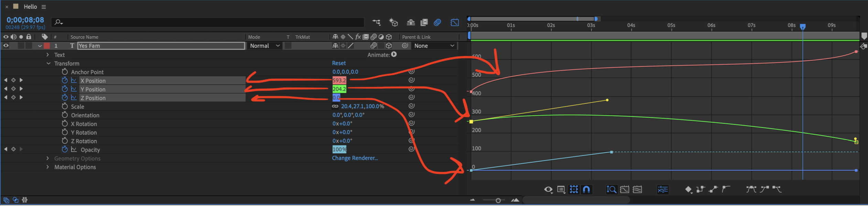Click the Source Name column header

click(84, 37)
